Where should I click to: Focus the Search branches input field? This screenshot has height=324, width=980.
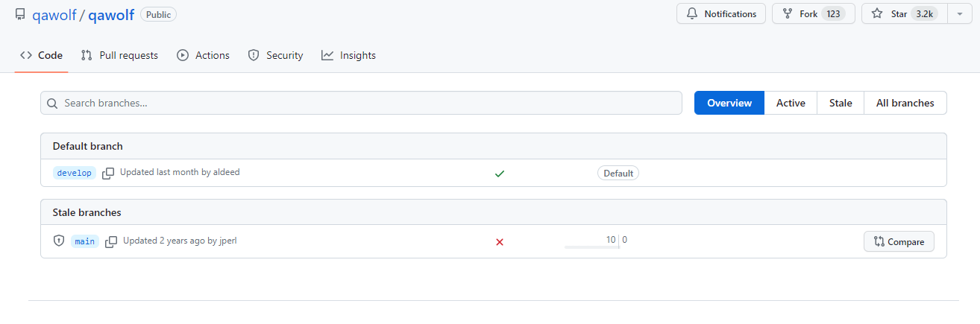[x=361, y=103]
